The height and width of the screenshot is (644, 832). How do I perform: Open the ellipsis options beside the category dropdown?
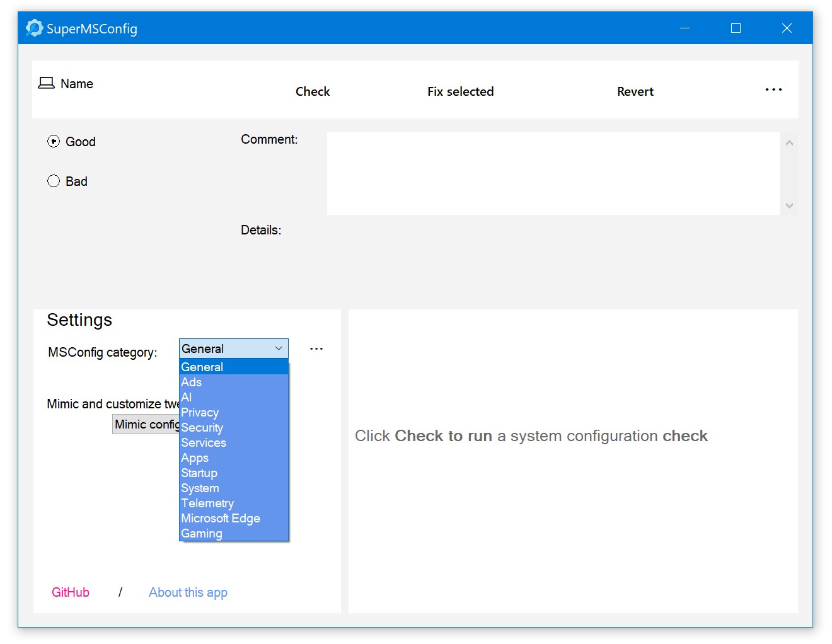tap(316, 348)
